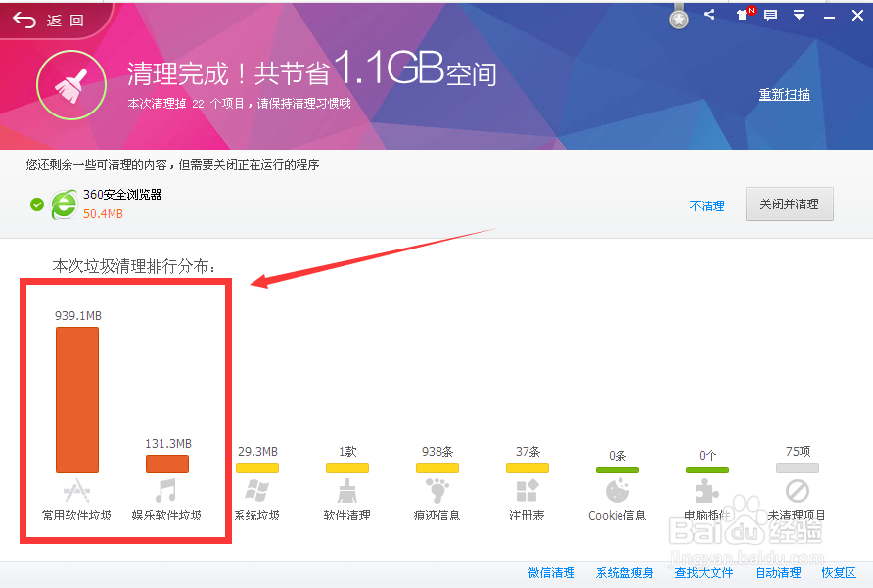Image resolution: width=873 pixels, height=588 pixels.
Task: Click the 痕迹信息 traces icon
Action: (x=437, y=489)
